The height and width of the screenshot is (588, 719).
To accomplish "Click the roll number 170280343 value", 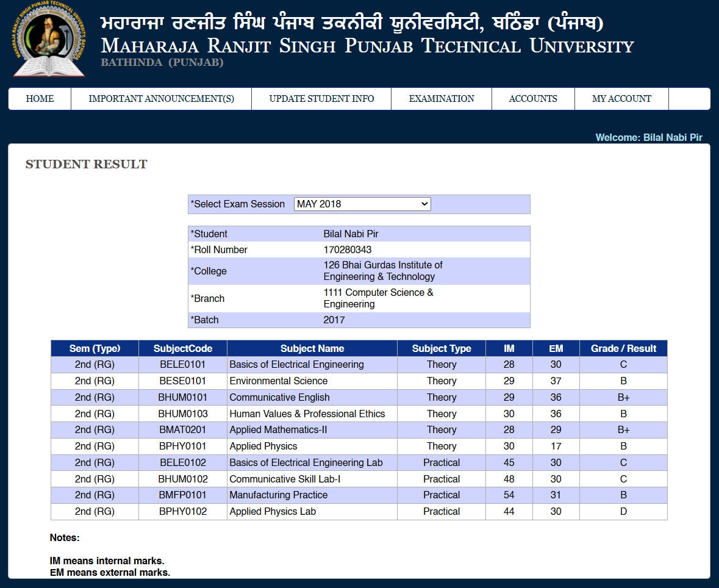I will pyautogui.click(x=348, y=250).
